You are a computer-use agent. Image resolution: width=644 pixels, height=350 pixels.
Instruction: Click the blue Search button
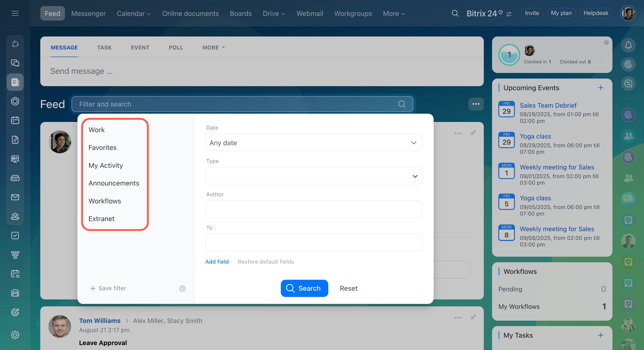(x=304, y=288)
